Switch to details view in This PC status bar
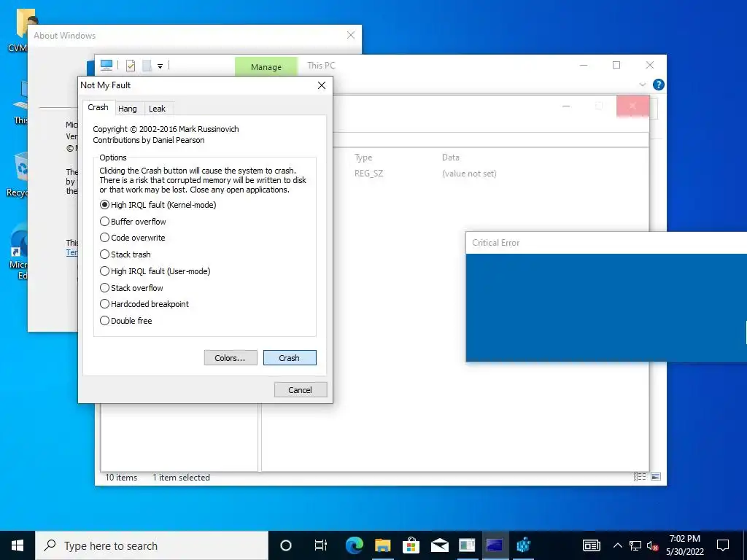The image size is (747, 560). (639, 477)
